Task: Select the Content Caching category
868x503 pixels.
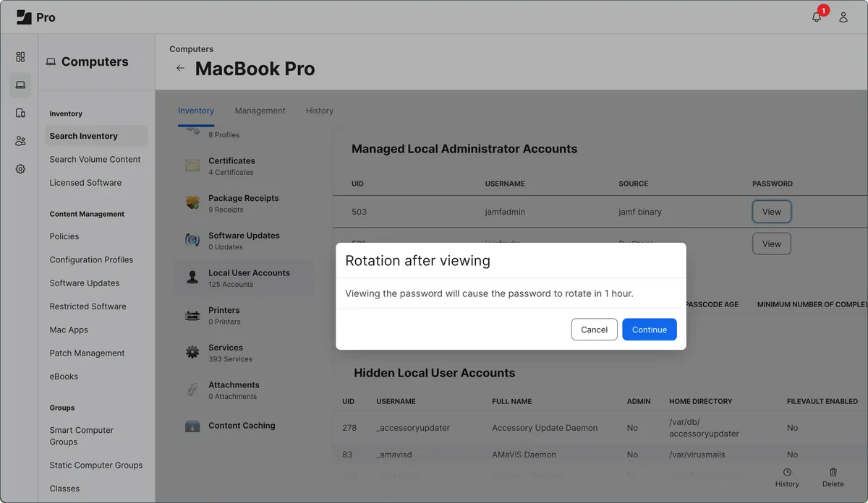Action: (x=242, y=426)
